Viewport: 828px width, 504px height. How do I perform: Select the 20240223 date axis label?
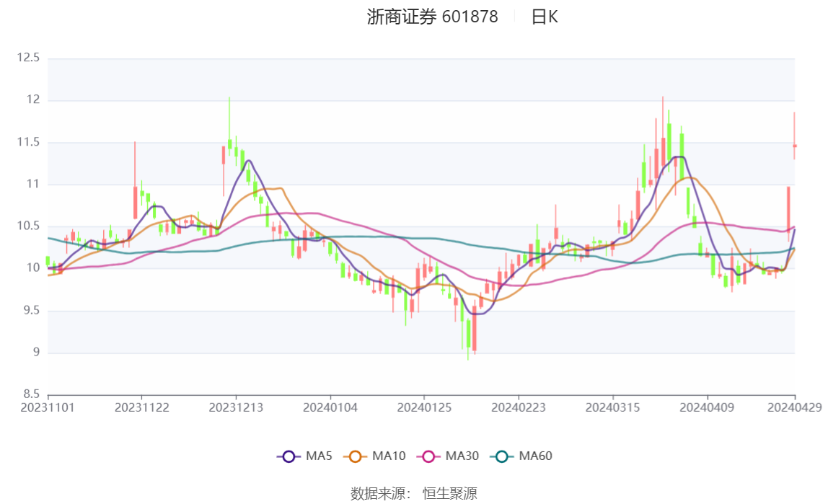coord(519,407)
